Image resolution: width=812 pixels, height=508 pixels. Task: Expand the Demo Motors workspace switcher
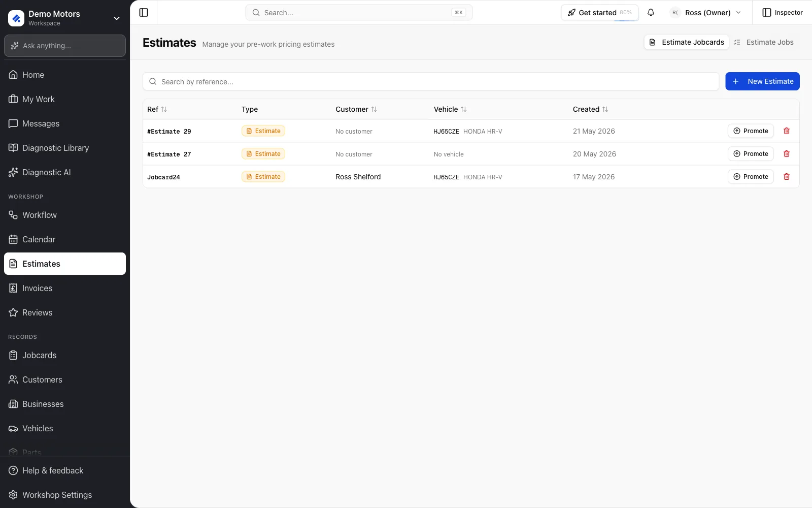pyautogui.click(x=117, y=18)
